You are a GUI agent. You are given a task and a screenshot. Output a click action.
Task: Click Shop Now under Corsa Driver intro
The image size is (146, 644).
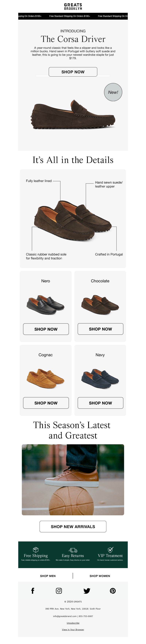tap(73, 72)
